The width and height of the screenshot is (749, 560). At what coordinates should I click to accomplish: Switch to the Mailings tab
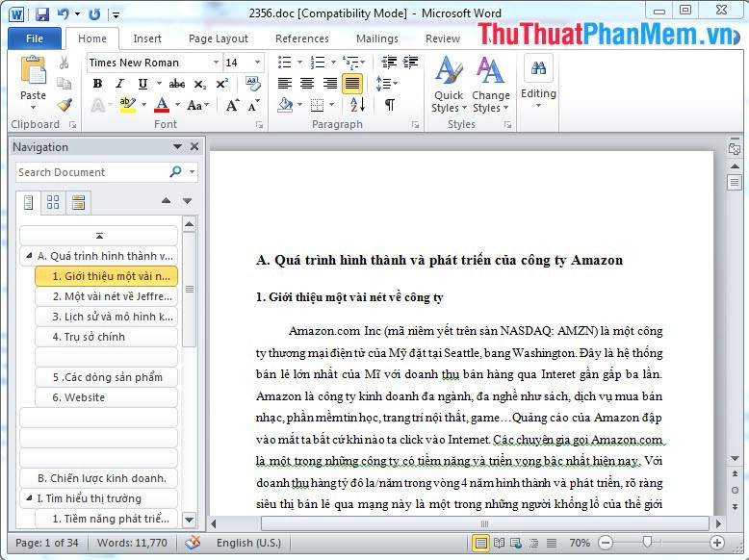[x=376, y=38]
